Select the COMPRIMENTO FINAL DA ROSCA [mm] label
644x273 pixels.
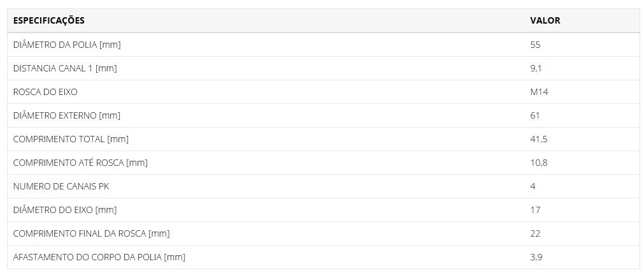click(91, 233)
